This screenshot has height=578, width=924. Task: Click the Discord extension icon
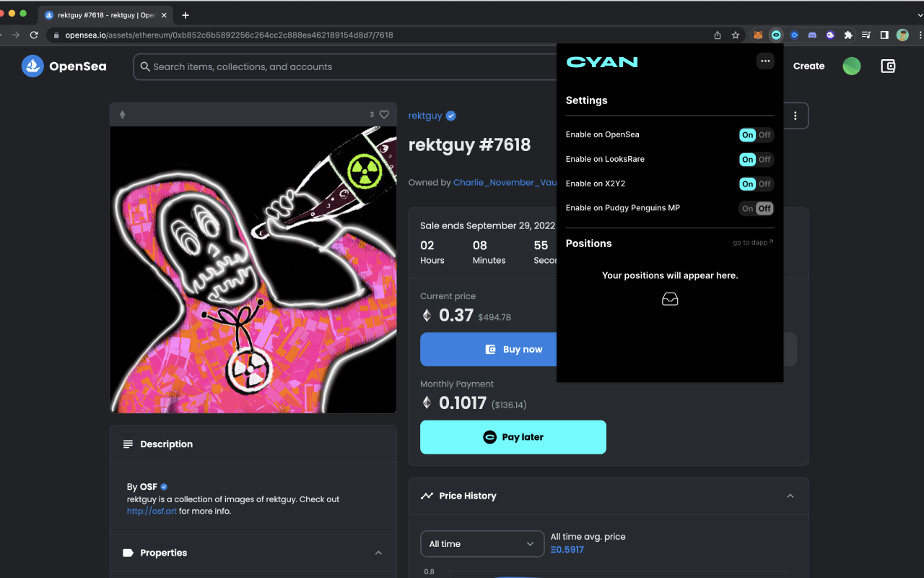812,35
